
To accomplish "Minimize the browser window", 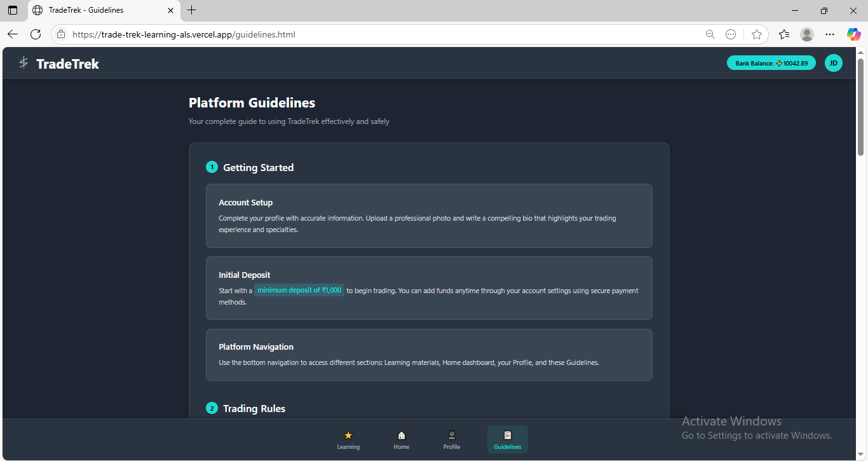I will coord(795,10).
